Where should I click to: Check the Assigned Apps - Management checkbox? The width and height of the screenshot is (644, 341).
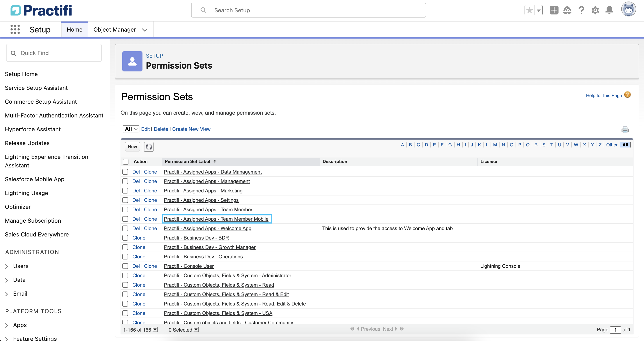(x=125, y=181)
